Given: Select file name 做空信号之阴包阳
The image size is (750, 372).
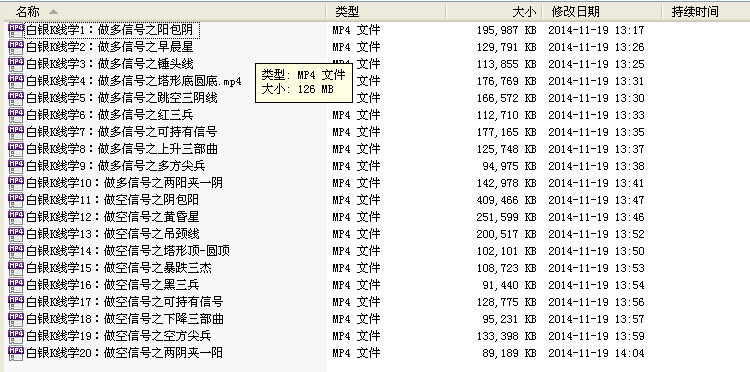Looking at the screenshot, I should (x=151, y=200).
